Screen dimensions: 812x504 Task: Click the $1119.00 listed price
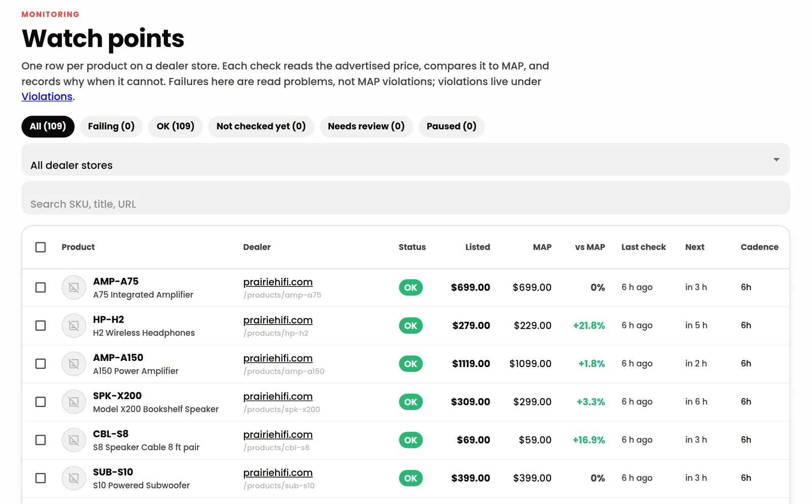(x=471, y=364)
